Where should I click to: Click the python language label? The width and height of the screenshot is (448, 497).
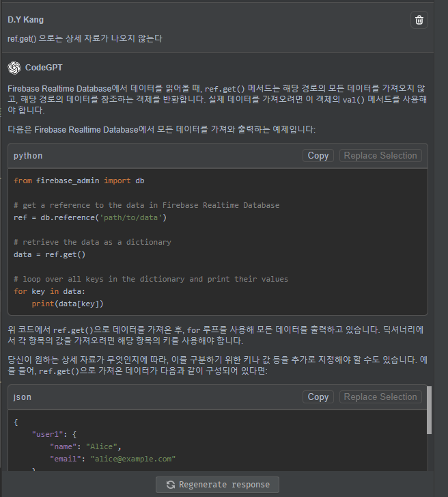click(28, 156)
